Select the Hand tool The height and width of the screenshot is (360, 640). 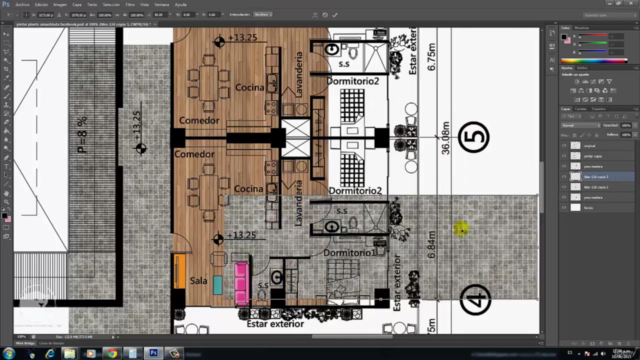pyautogui.click(x=6, y=193)
